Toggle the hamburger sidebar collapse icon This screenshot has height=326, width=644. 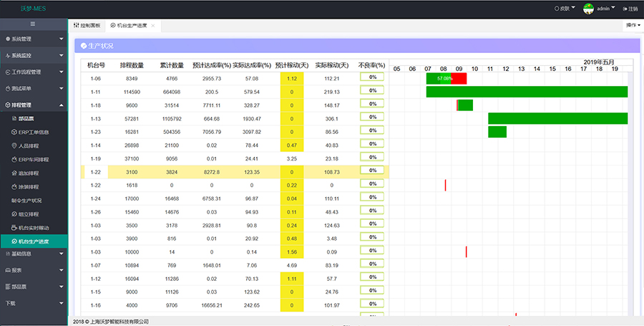coord(34,24)
